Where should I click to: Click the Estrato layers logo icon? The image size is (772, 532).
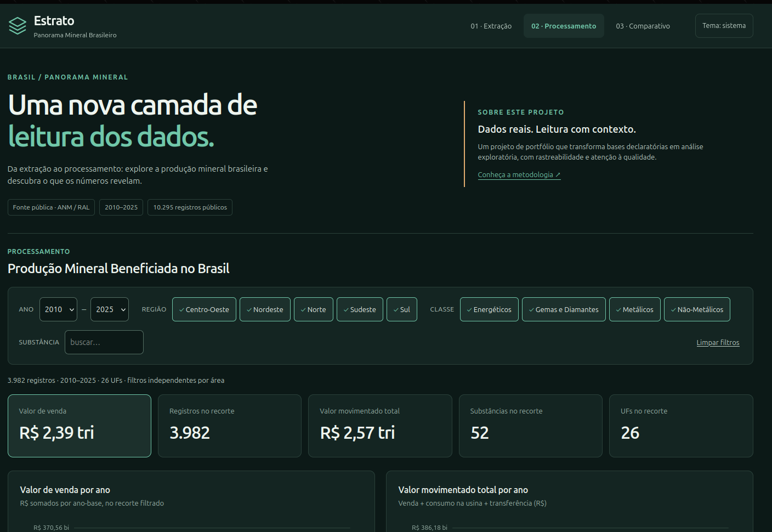tap(18, 26)
